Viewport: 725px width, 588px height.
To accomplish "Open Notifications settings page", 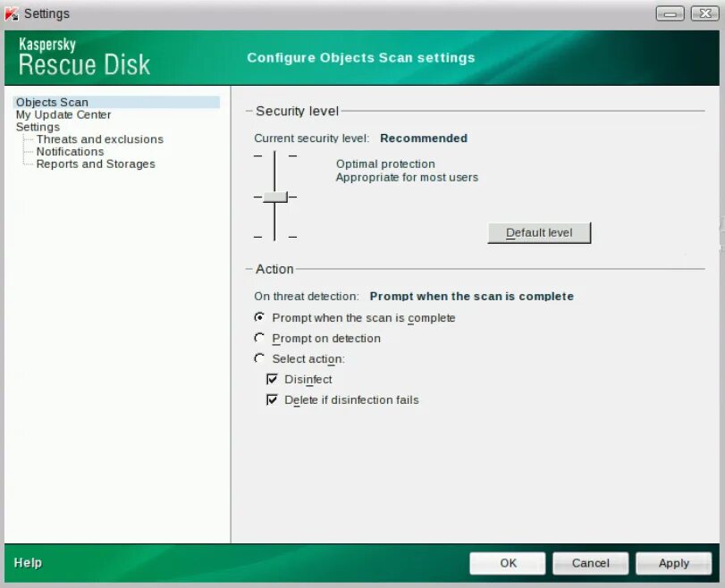I will tap(70, 152).
